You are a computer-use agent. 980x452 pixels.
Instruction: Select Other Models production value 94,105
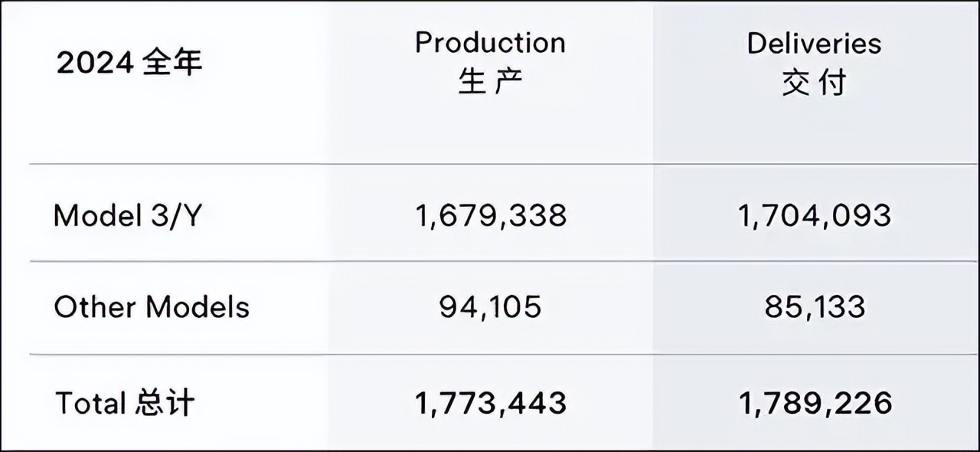(491, 307)
